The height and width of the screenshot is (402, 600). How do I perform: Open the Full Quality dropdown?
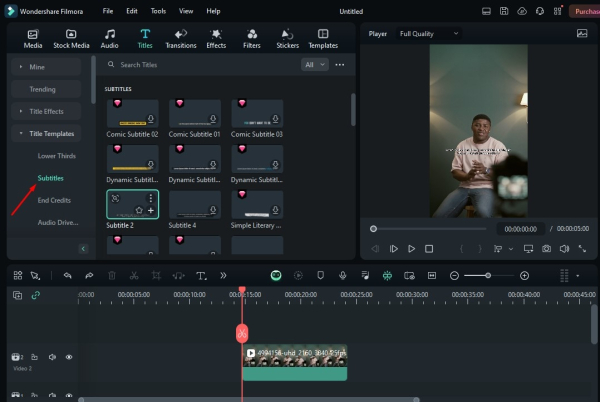coord(428,33)
